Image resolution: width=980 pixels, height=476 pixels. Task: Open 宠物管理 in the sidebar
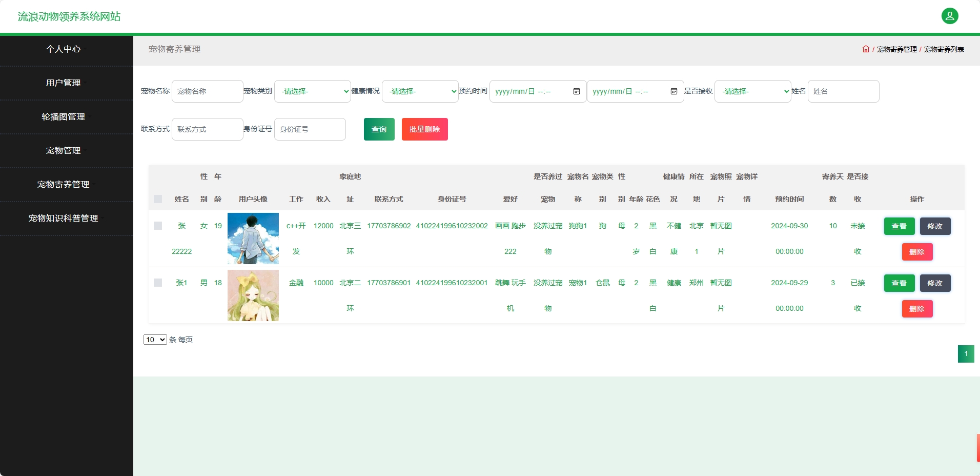pyautogui.click(x=63, y=151)
